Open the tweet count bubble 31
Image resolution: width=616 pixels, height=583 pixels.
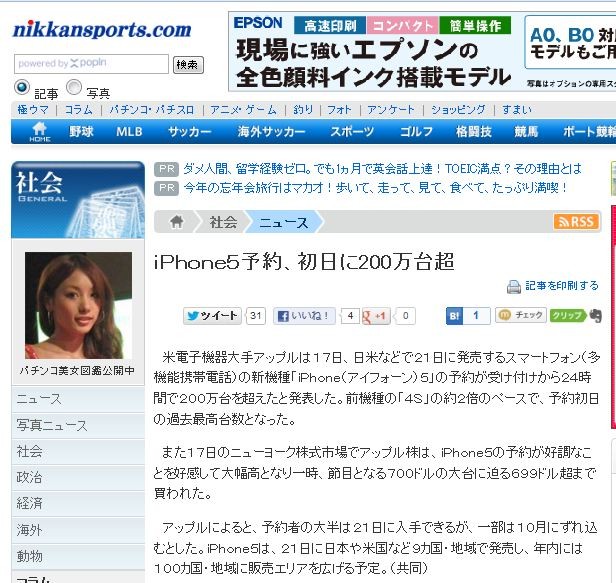pos(256,315)
